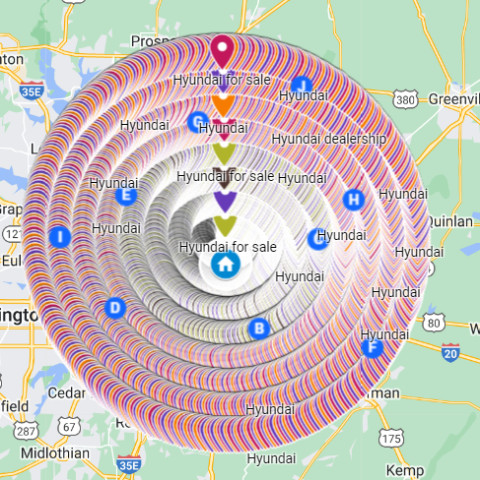This screenshot has height=480, width=480.
Task: Click the Quinlan town label
Action: pos(450,222)
